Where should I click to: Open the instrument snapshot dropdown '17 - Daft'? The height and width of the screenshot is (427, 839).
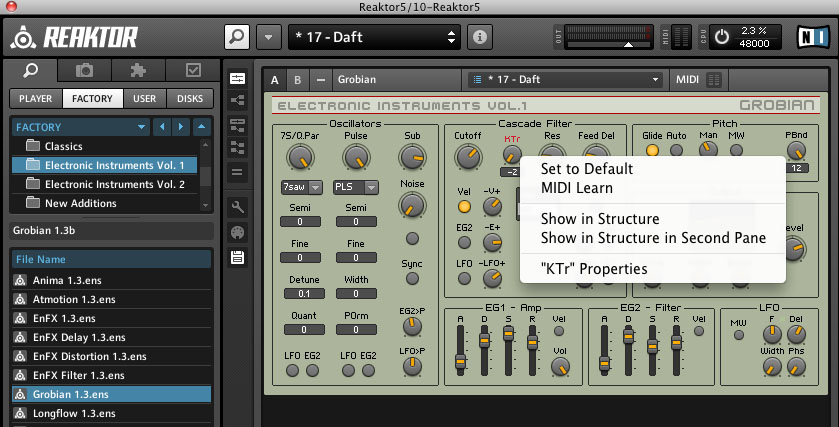coord(565,80)
